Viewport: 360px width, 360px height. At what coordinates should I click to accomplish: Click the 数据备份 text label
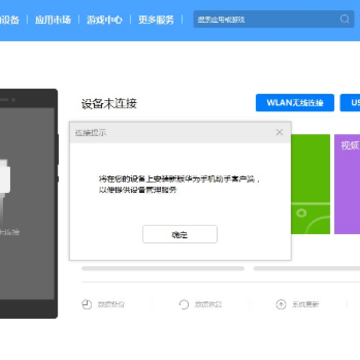(111, 304)
